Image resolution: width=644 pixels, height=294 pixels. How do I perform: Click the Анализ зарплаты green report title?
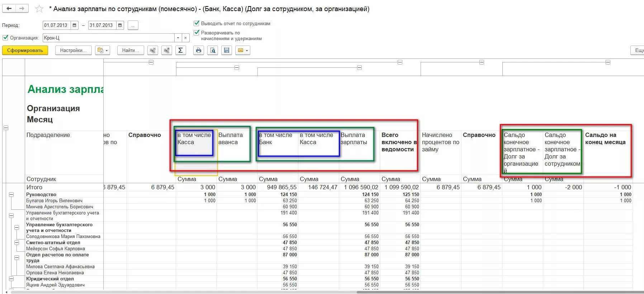tap(65, 89)
